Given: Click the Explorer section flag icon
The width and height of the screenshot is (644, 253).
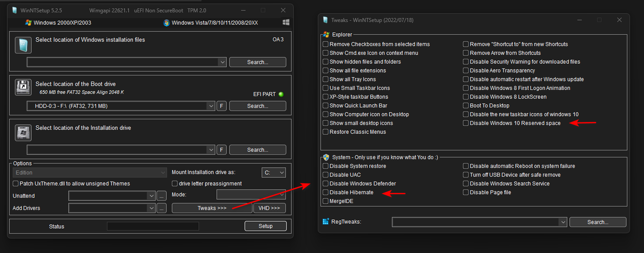Looking at the screenshot, I should point(326,35).
